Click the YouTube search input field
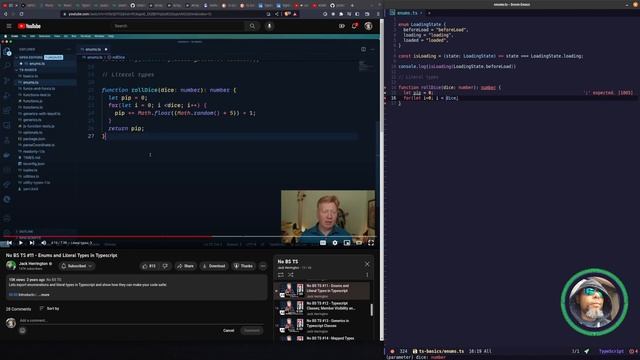The width and height of the screenshot is (640, 360). coord(178,26)
